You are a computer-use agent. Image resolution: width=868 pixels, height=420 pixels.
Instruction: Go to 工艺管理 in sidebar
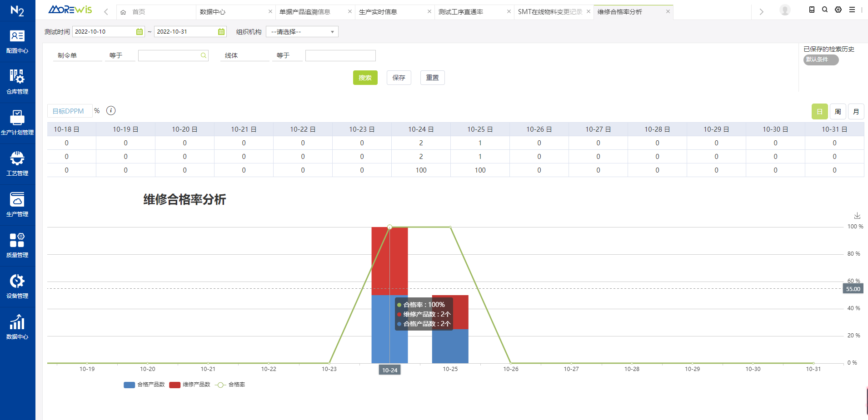tap(17, 164)
